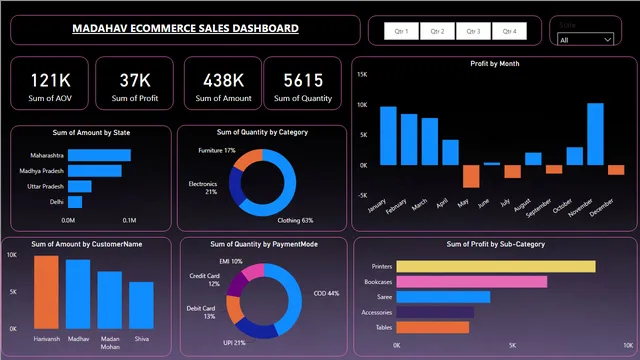Select the Delhi bar in Amount by State
Viewport: 640px width, 360px height.
75,202
